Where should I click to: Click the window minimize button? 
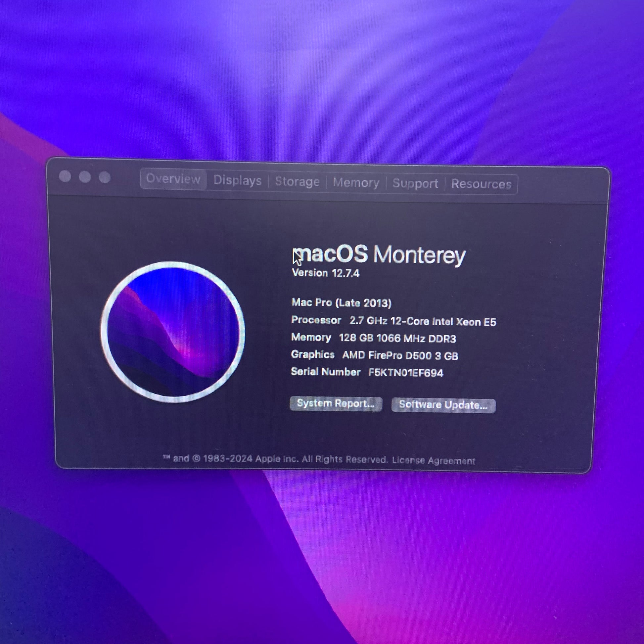[x=85, y=177]
